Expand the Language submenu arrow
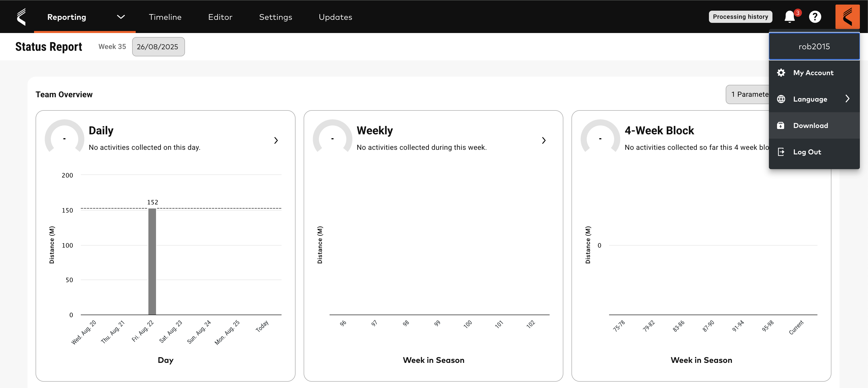868x388 pixels. point(848,99)
